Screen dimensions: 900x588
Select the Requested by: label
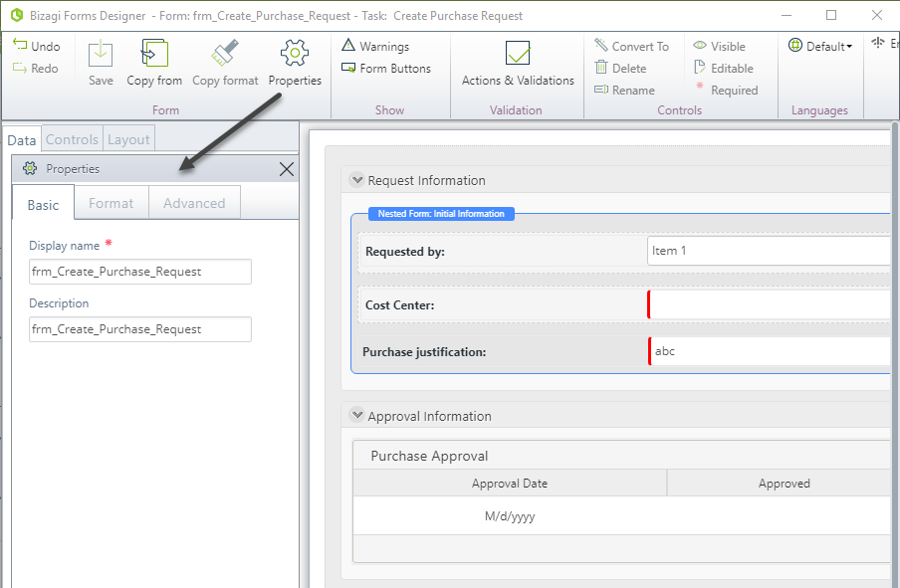coord(404,252)
